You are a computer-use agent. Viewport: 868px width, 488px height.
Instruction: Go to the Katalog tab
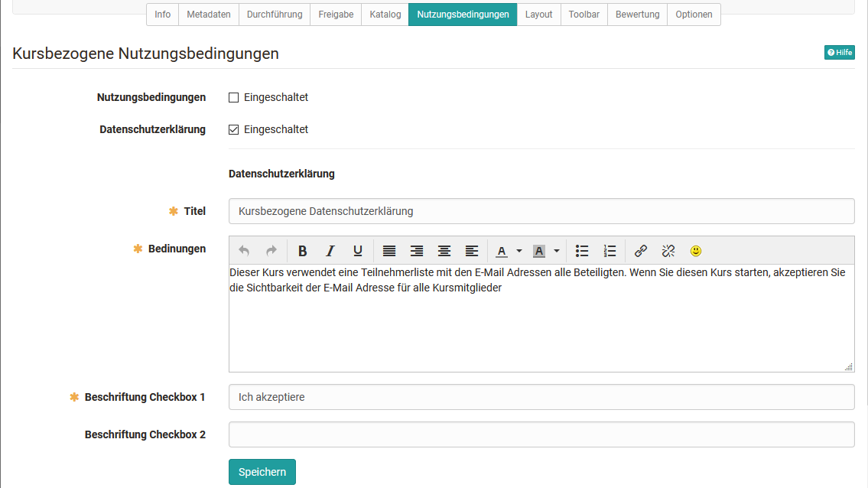pos(385,15)
